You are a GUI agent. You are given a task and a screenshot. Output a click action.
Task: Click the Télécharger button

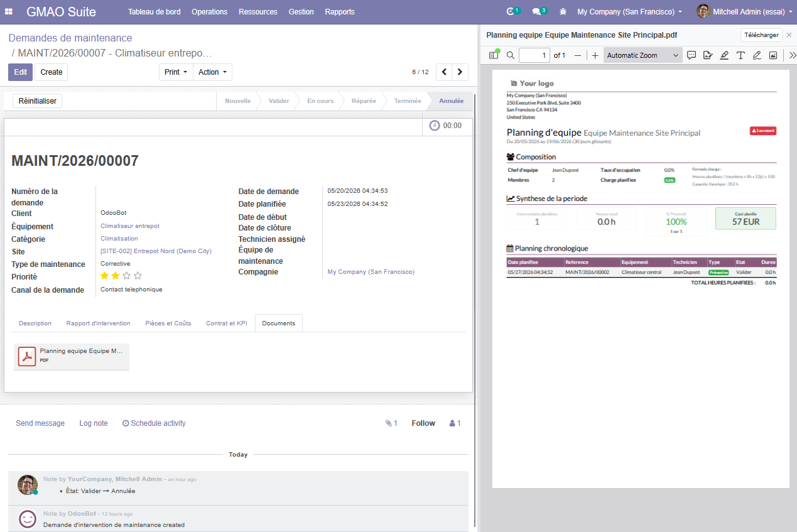tap(762, 35)
